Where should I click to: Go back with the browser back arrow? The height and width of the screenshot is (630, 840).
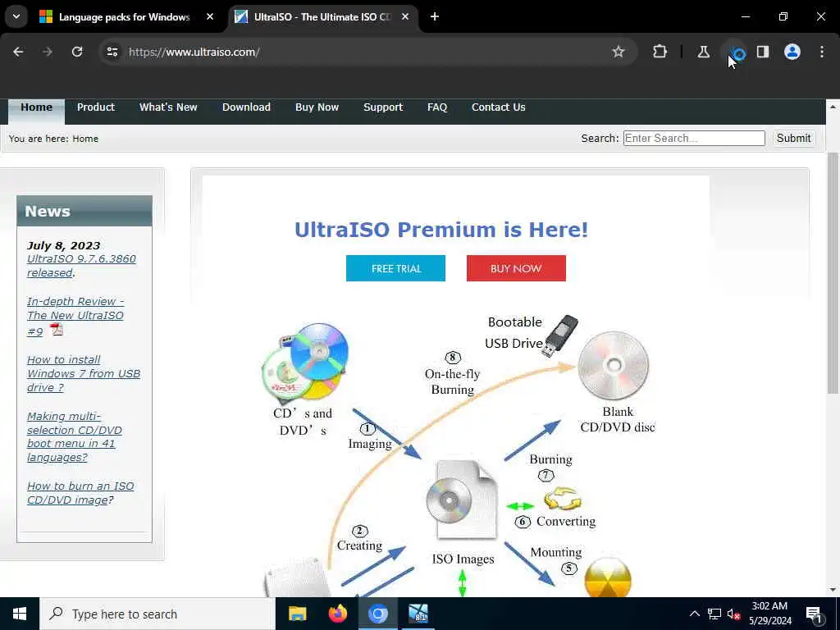click(18, 52)
